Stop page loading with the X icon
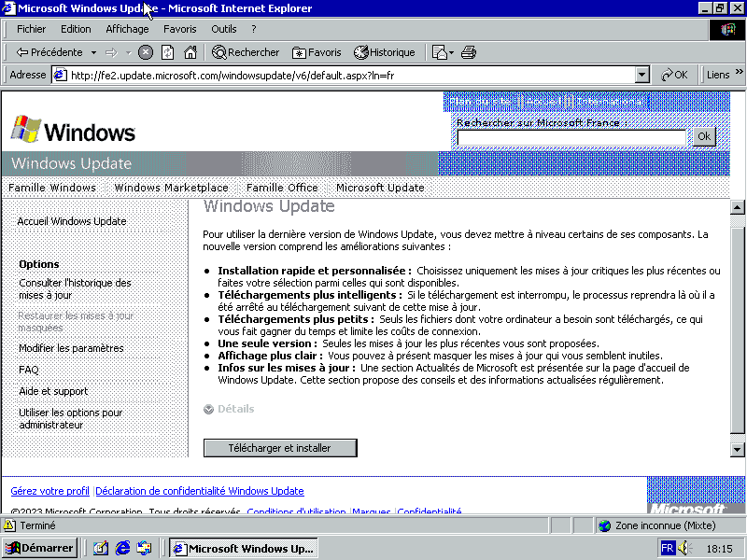 coord(146,52)
